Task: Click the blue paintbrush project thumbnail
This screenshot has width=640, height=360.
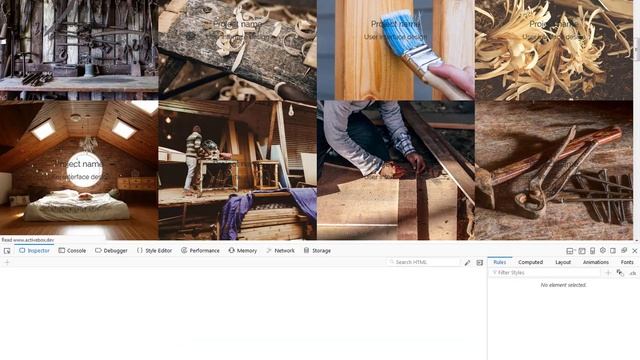Action: pyautogui.click(x=396, y=50)
